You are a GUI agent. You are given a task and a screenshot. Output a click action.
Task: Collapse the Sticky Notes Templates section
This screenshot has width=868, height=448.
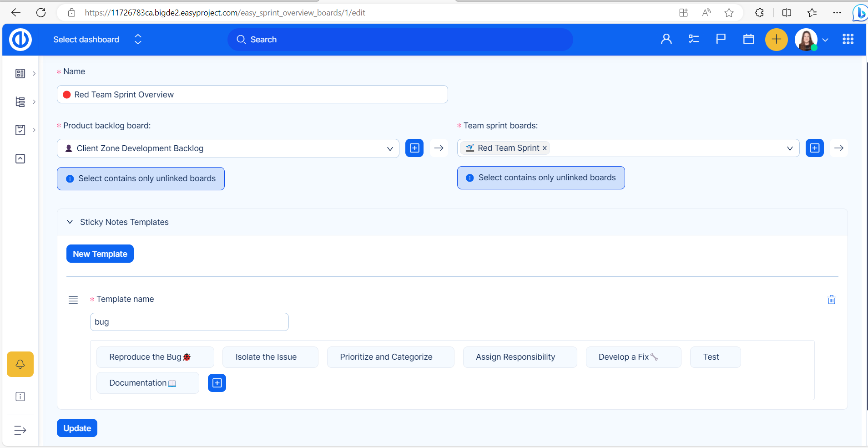point(70,222)
